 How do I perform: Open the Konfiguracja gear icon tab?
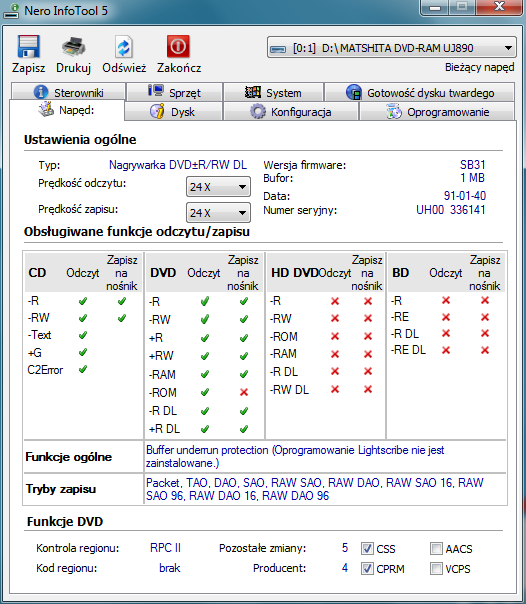coord(258,112)
